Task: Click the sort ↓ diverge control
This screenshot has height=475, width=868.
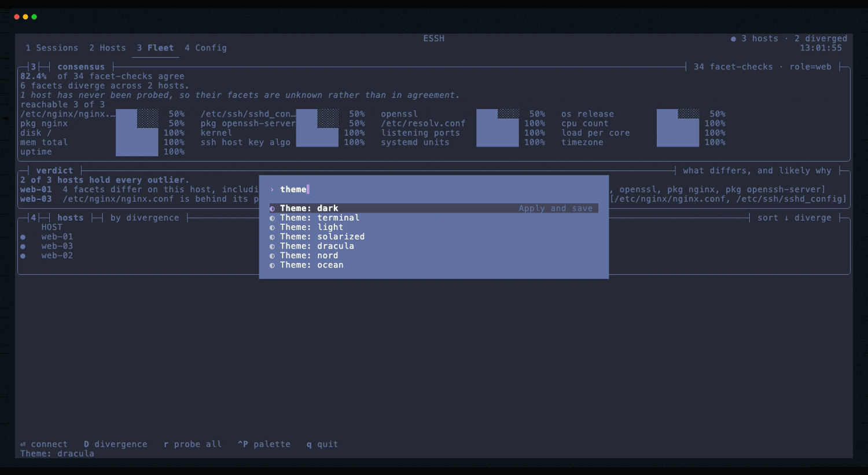Action: pyautogui.click(x=795, y=218)
